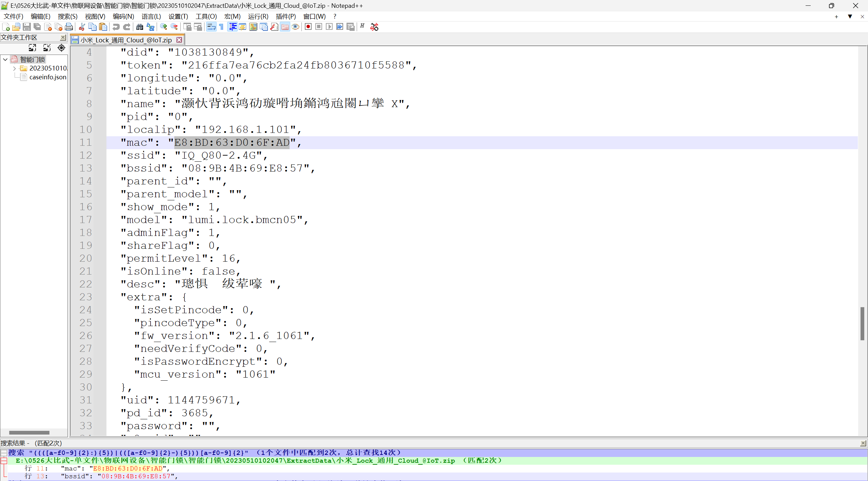Screen dimensions: 868x481
Task: Click the Playback macro icon
Action: (329, 27)
